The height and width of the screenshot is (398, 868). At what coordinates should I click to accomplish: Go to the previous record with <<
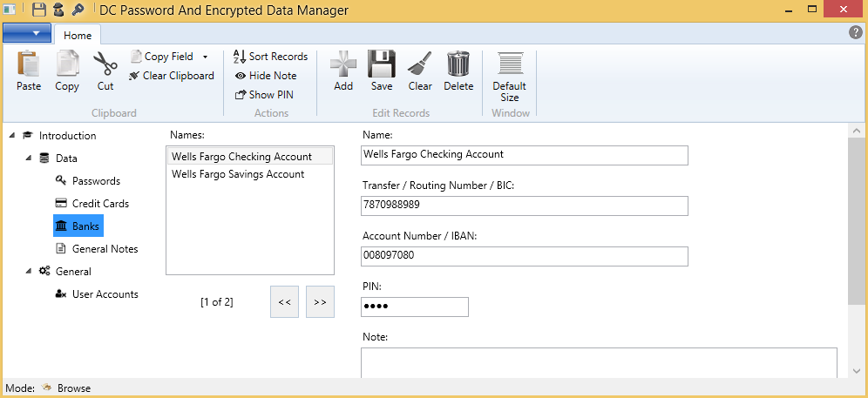tap(284, 301)
